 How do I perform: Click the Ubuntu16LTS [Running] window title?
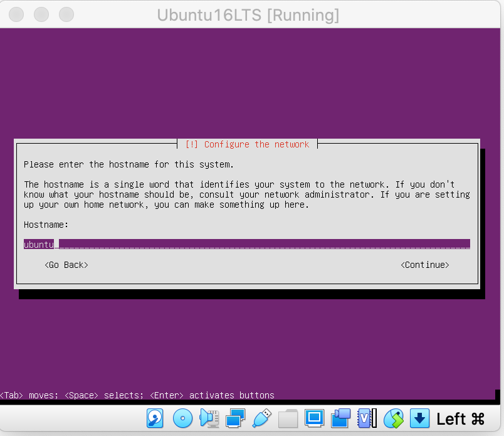pyautogui.click(x=248, y=15)
